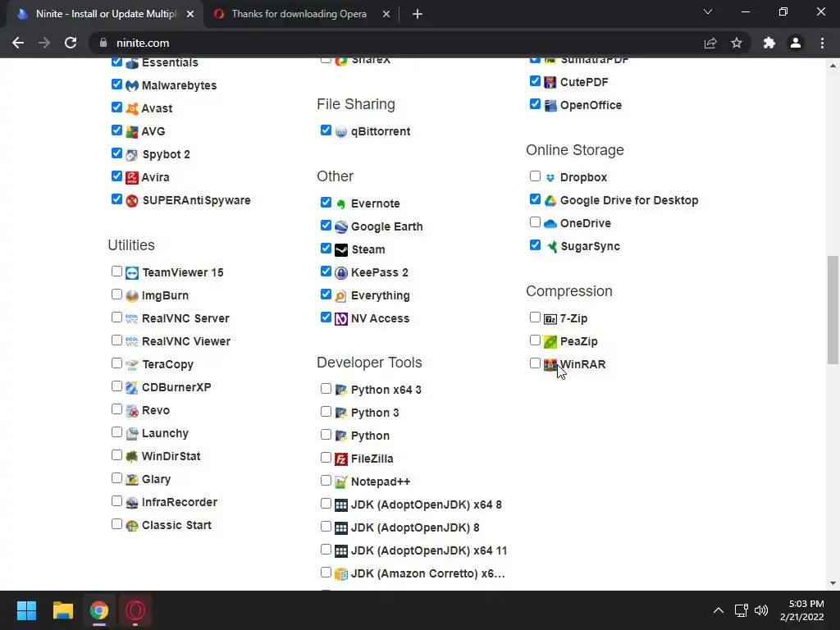Check the Python x64 3 checkbox
This screenshot has height=630, width=840.
[x=326, y=388]
